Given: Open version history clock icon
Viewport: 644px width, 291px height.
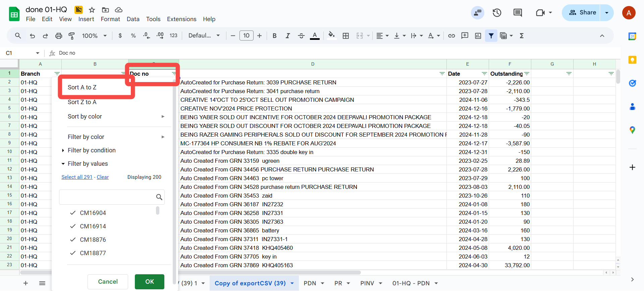Looking at the screenshot, I should click(497, 13).
